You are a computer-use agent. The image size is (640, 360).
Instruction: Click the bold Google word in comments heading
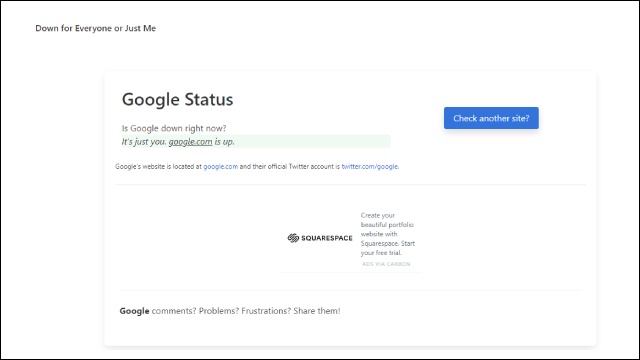[134, 311]
